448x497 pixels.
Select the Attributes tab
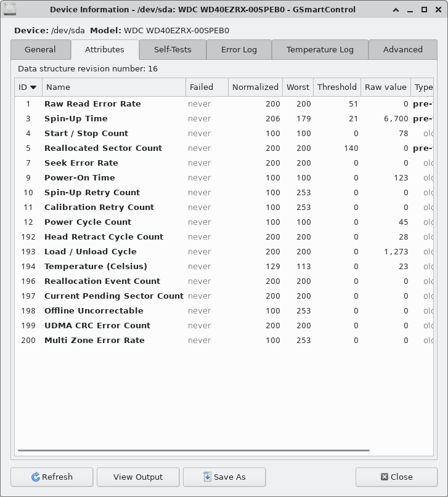(105, 49)
